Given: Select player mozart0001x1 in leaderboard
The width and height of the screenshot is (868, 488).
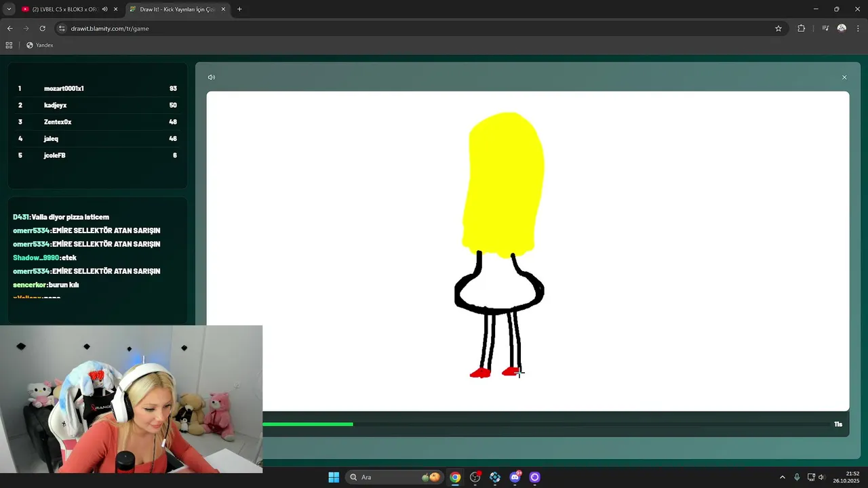Looking at the screenshot, I should tap(64, 89).
